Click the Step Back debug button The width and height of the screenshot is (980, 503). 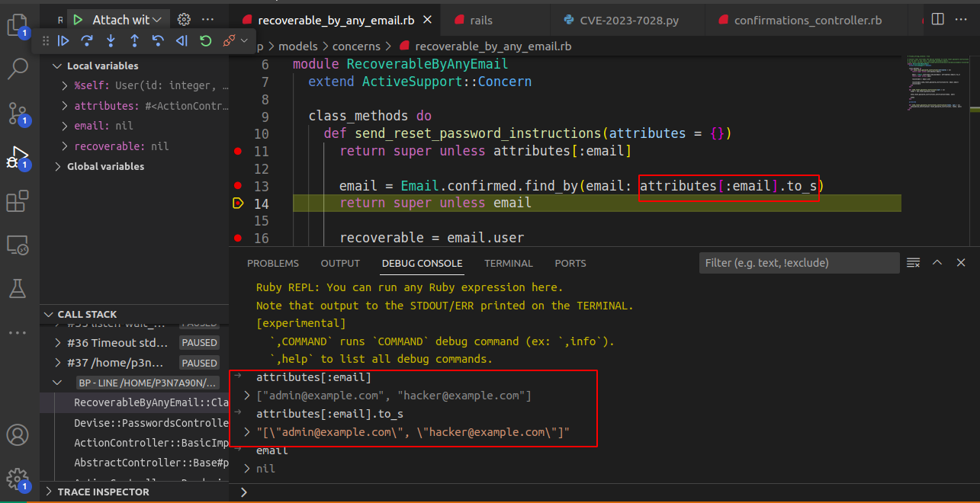(x=158, y=40)
